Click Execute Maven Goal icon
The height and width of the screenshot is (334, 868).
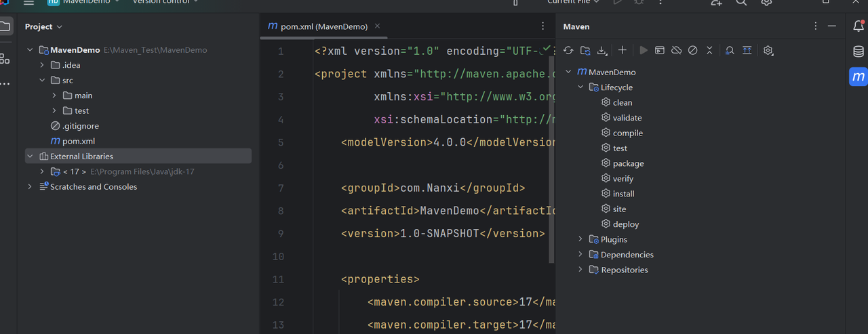coord(659,50)
